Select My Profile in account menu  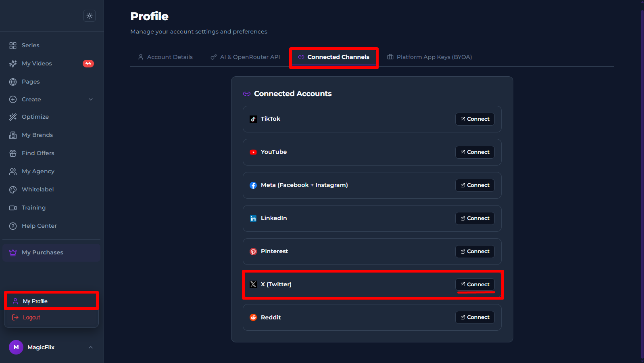[x=51, y=301]
